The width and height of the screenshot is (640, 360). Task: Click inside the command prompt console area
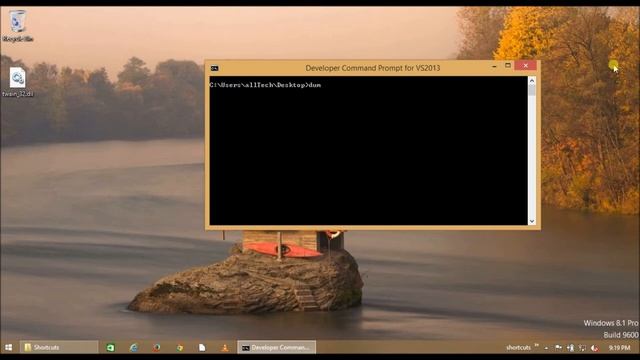pyautogui.click(x=368, y=151)
